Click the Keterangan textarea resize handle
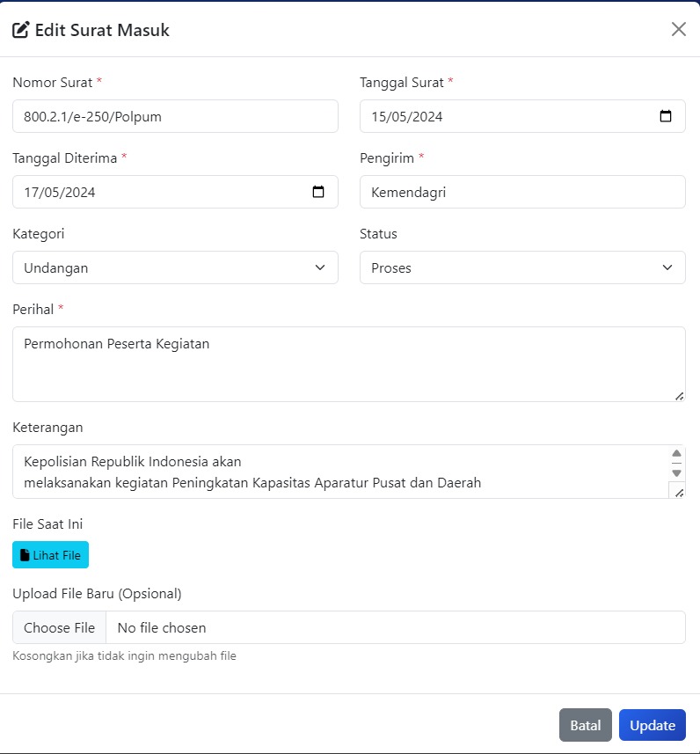 [679, 493]
